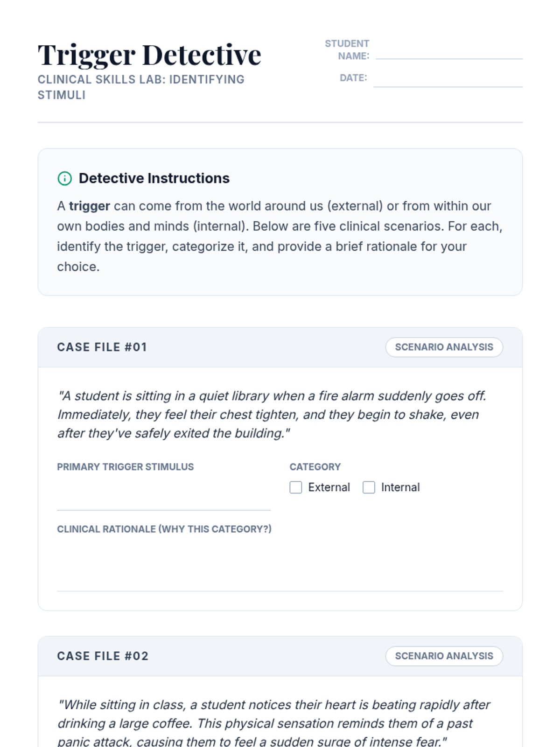Viewport: 560px width, 747px height.
Task: Click the Detective Instructions heading text
Action: pos(154,178)
